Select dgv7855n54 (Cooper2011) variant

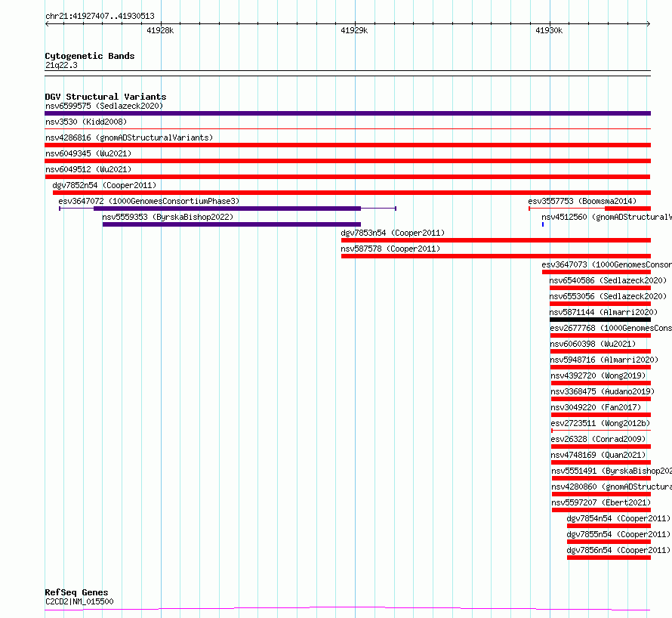[618, 534]
